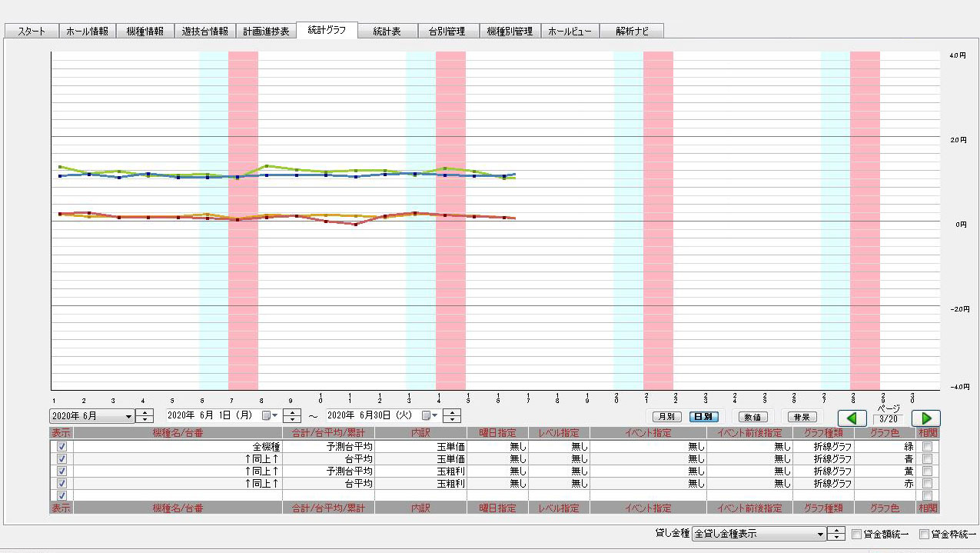Image resolution: width=980 pixels, height=553 pixels.
Task: Check 相関 box for the green graph row
Action: pyautogui.click(x=927, y=447)
